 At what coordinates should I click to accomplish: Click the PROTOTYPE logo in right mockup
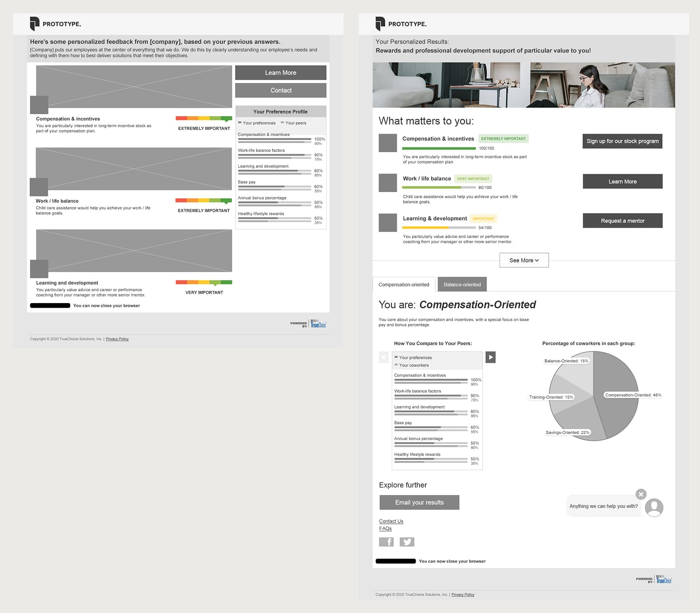coord(401,24)
